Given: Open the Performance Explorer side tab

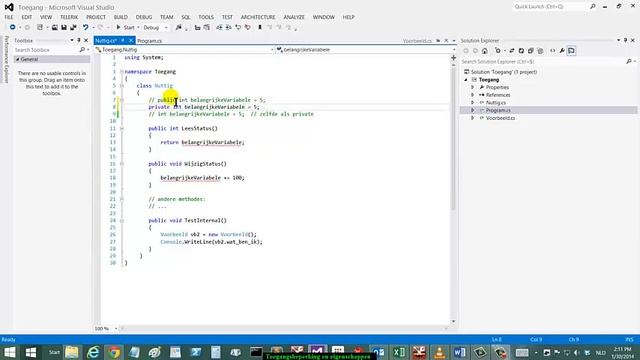Looking at the screenshot, I should click(x=6, y=60).
